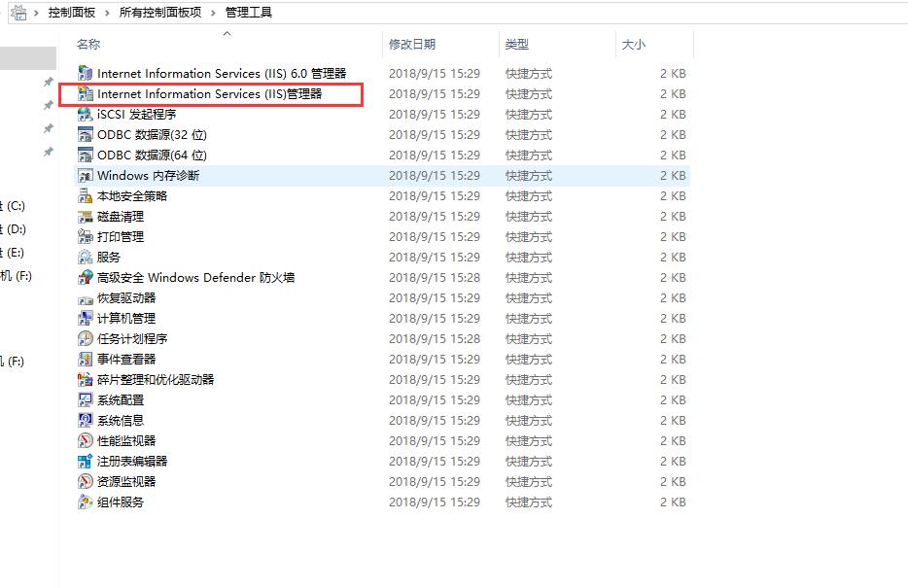
Task: Click the 计算机管理 icon
Action: pos(86,319)
